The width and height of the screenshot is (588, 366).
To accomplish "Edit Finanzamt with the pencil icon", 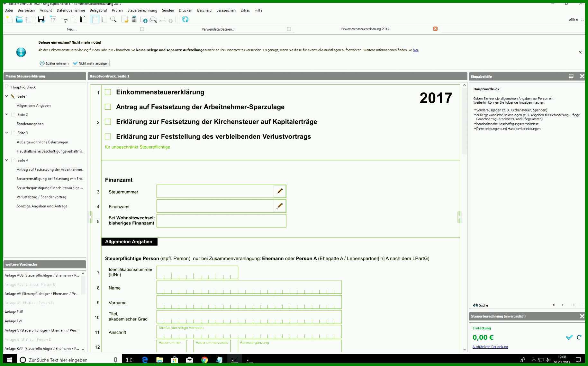I will tap(280, 206).
